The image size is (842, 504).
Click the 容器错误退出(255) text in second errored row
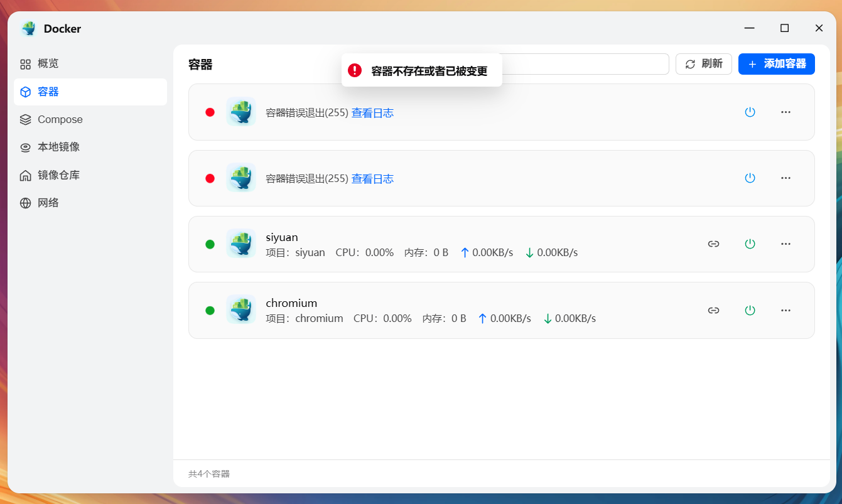(x=307, y=179)
